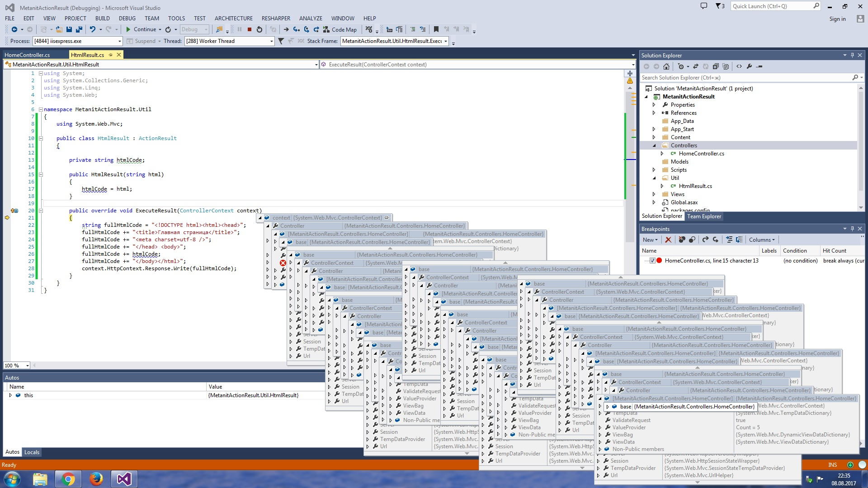This screenshot has height=488, width=868.
Task: Collapse the Controllers folder in Solution Explorer
Action: (654, 145)
